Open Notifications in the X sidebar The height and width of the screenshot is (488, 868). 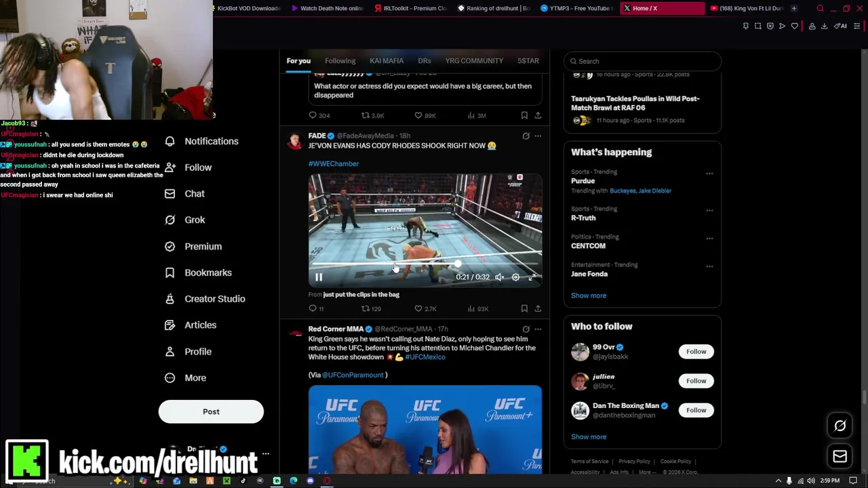coord(201,141)
